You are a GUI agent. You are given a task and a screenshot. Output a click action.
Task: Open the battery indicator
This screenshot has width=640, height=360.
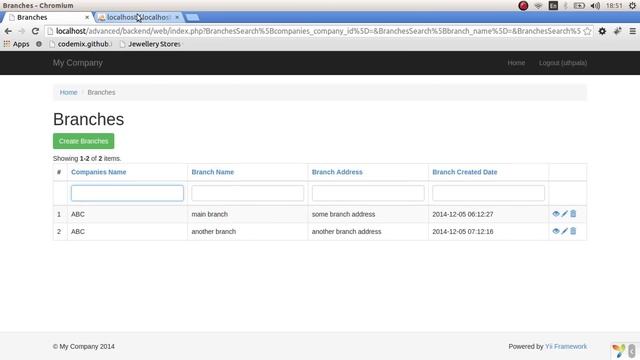[579, 6]
